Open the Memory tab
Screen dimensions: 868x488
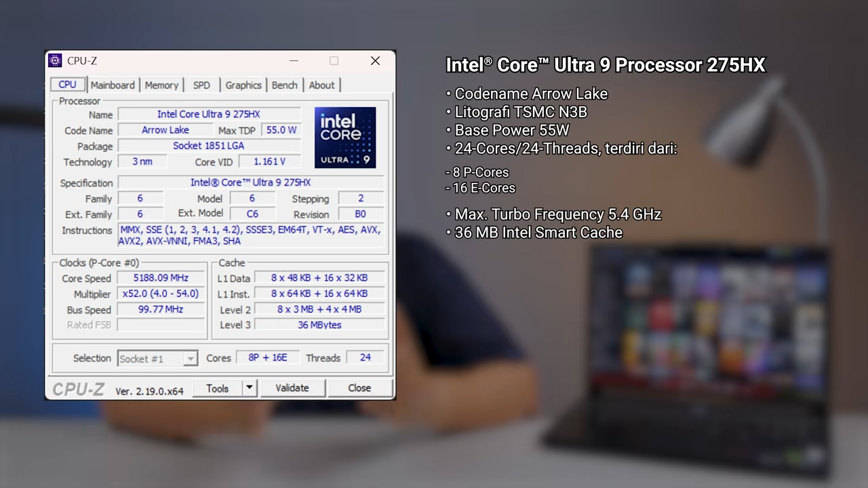(x=161, y=85)
